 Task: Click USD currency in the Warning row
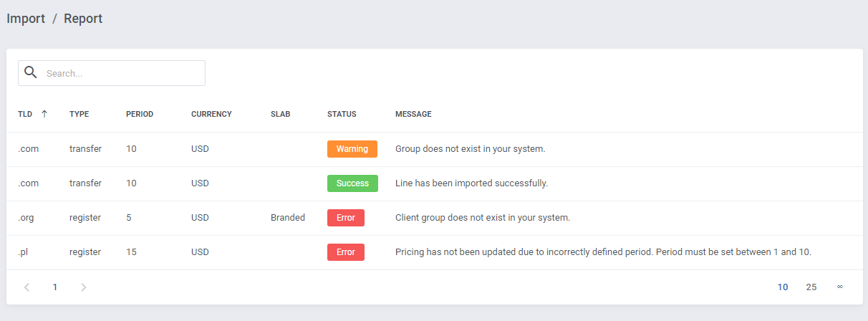200,149
